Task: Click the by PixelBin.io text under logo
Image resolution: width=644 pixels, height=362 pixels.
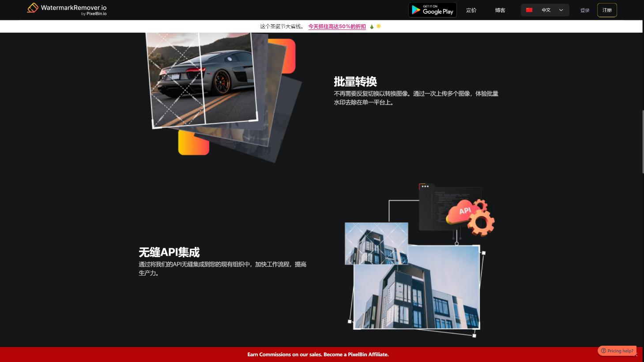Action: pos(94,14)
